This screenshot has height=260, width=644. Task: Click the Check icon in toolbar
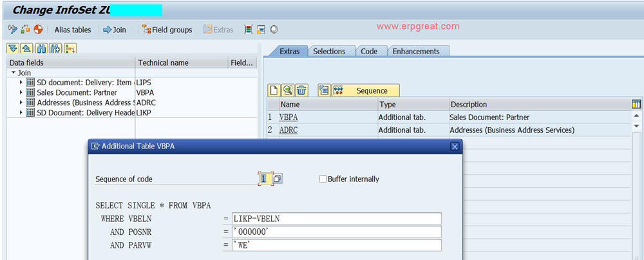[12, 30]
